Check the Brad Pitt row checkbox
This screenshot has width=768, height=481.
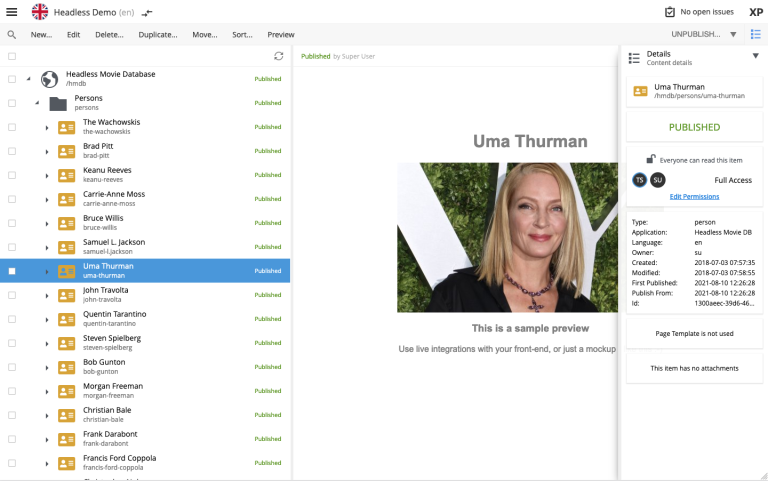point(12,151)
